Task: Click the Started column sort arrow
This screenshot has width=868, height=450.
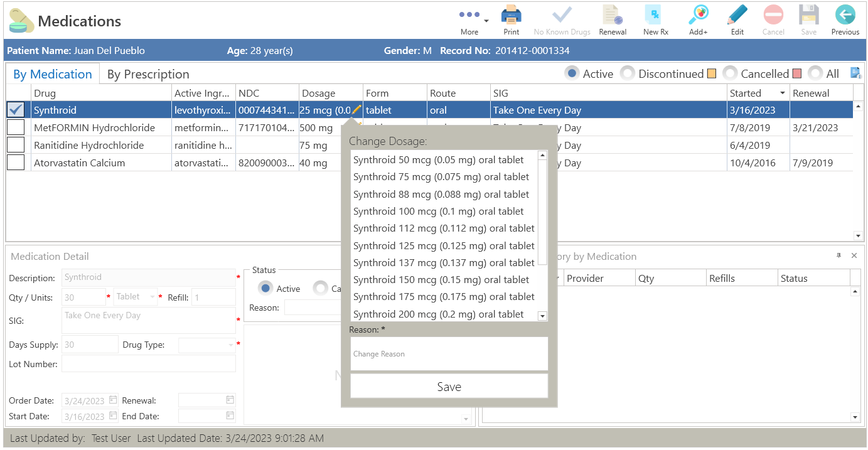Action: 783,93
